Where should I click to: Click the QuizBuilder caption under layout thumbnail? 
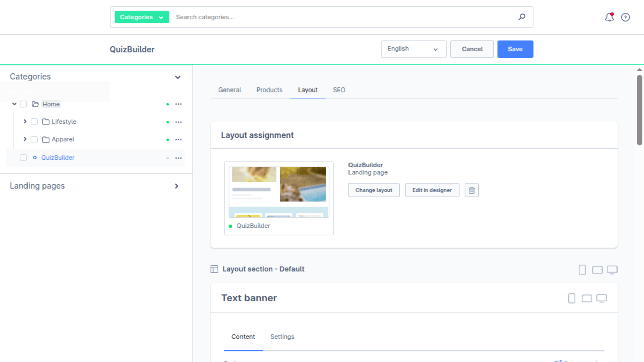point(253,226)
